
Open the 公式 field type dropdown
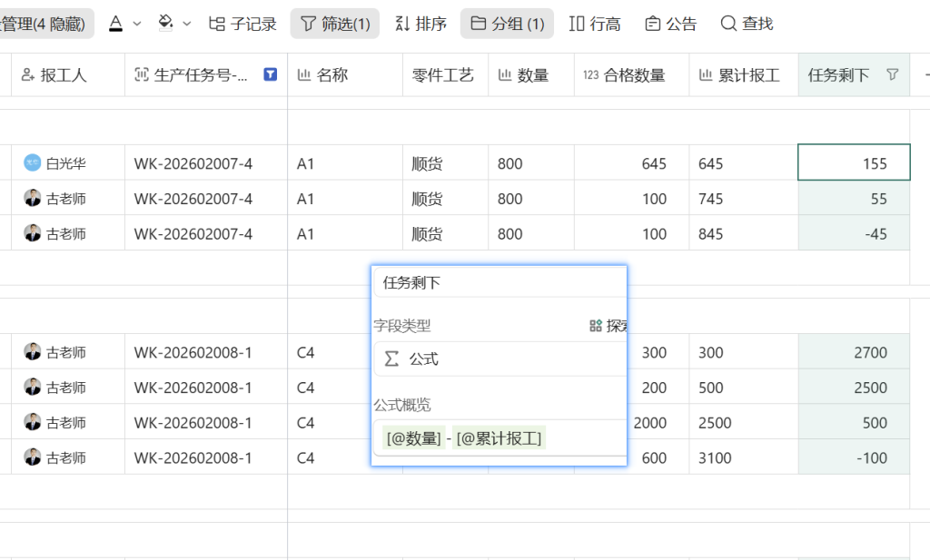coord(500,359)
